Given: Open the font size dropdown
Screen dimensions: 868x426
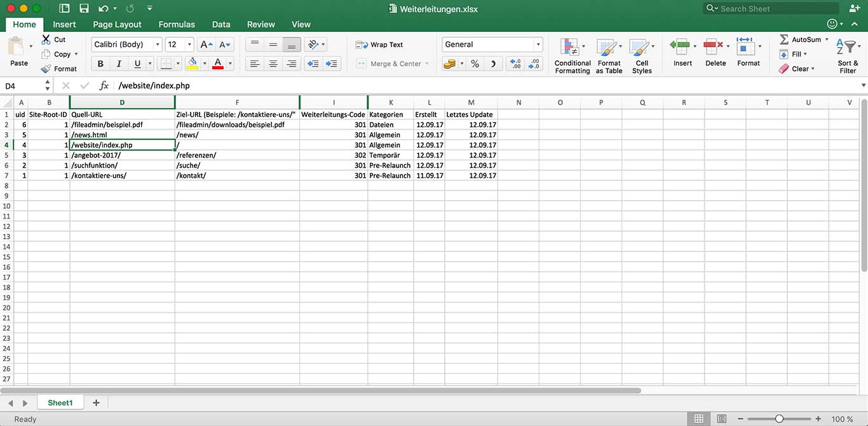Looking at the screenshot, I should pyautogui.click(x=188, y=44).
